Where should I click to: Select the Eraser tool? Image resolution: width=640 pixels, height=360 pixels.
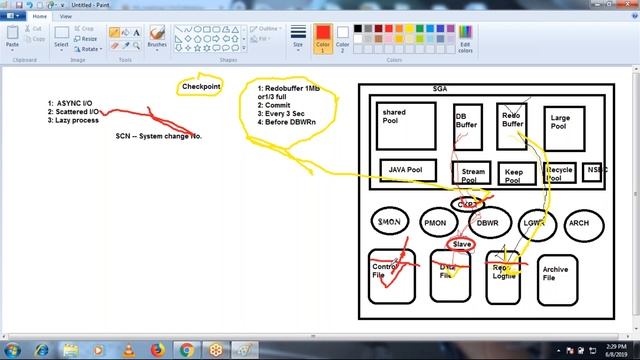114,45
